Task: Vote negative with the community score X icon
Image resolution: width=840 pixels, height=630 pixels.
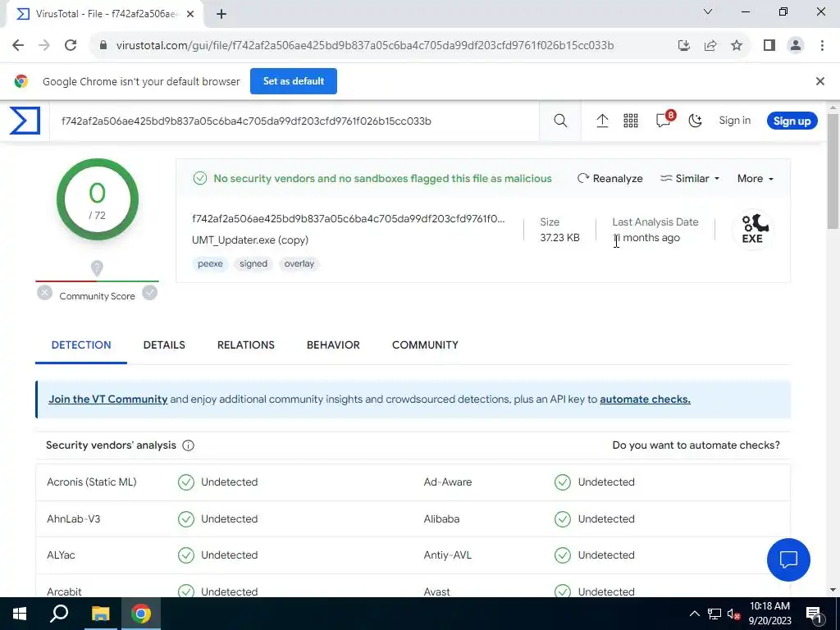Action: 45,293
